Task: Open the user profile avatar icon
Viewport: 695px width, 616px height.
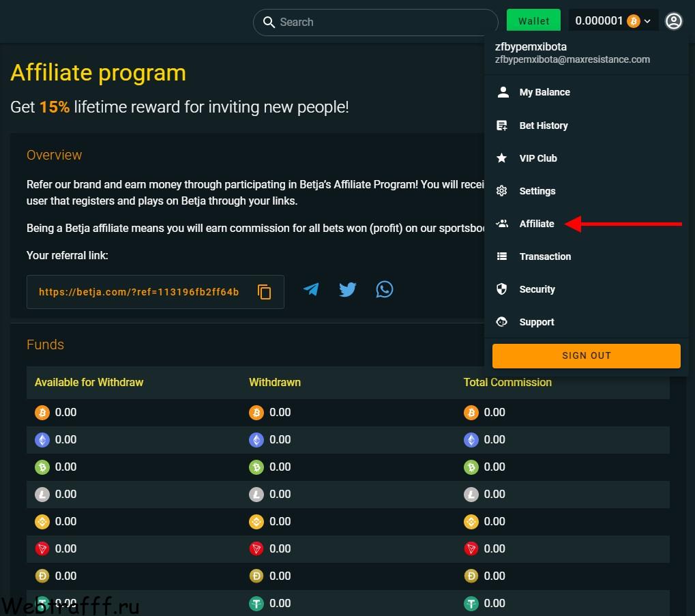Action: [x=673, y=21]
